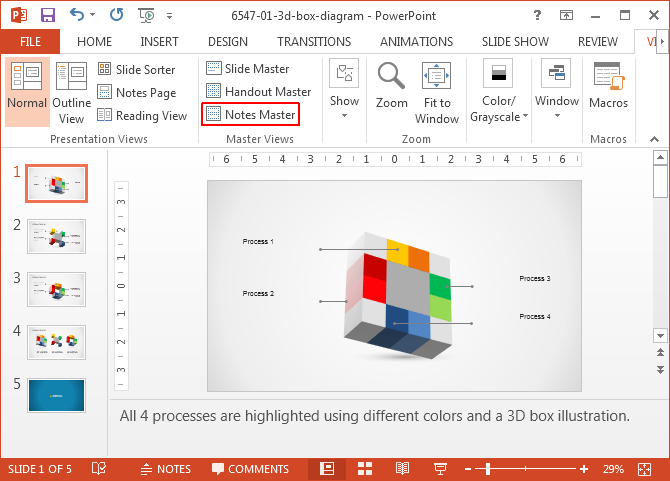Select slide 4 thumbnail with three boxes

pyautogui.click(x=56, y=342)
